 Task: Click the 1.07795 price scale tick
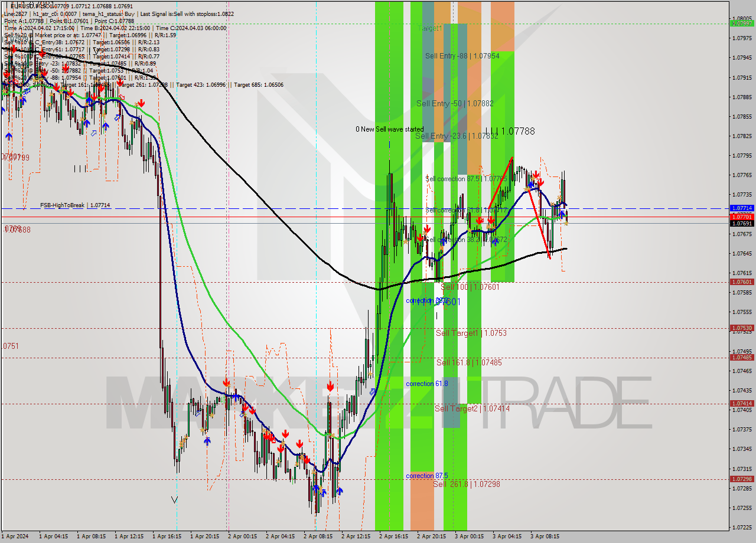(742, 155)
